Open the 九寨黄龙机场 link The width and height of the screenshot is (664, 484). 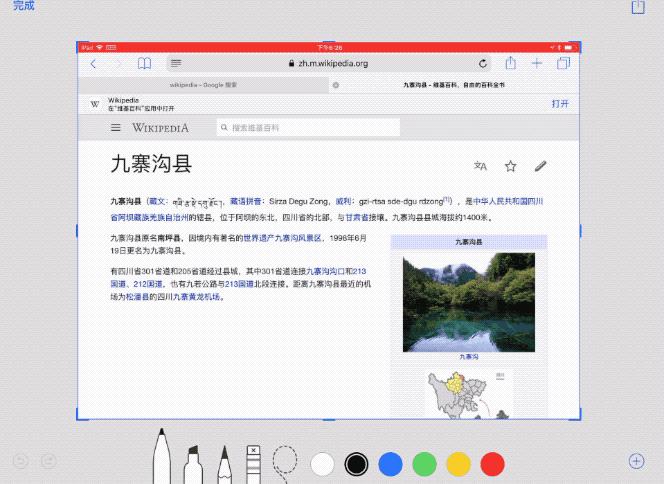197,296
